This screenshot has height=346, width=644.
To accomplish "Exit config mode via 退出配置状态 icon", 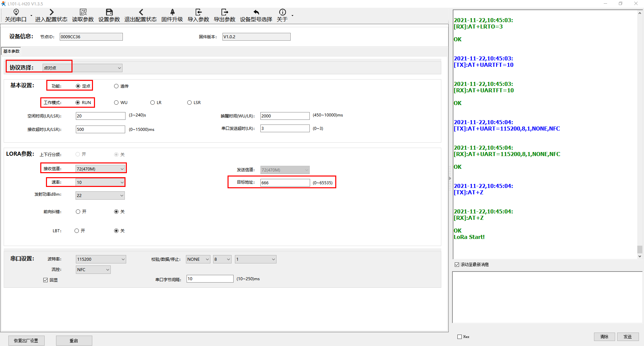I will click(141, 12).
